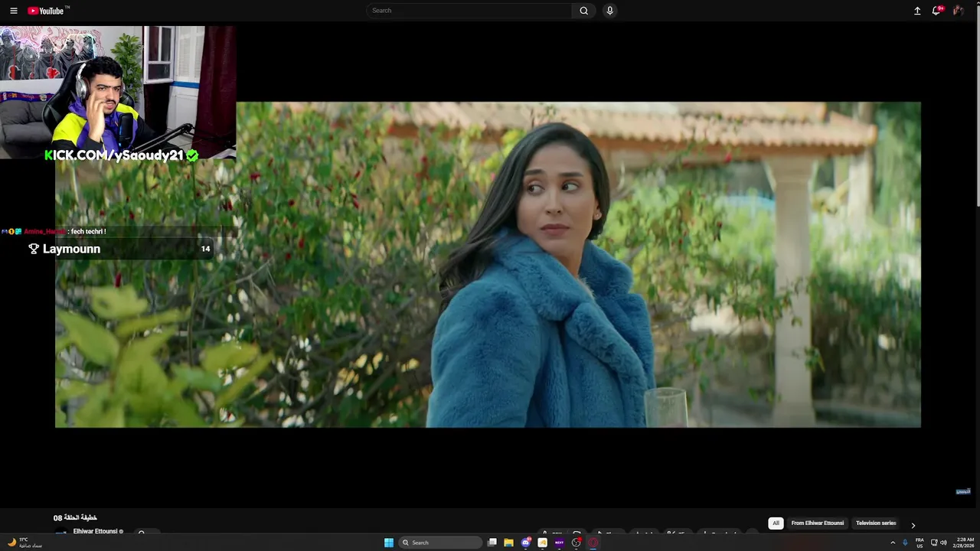Image resolution: width=980 pixels, height=551 pixels.
Task: Open the volume speaker tray icon
Action: click(x=943, y=543)
